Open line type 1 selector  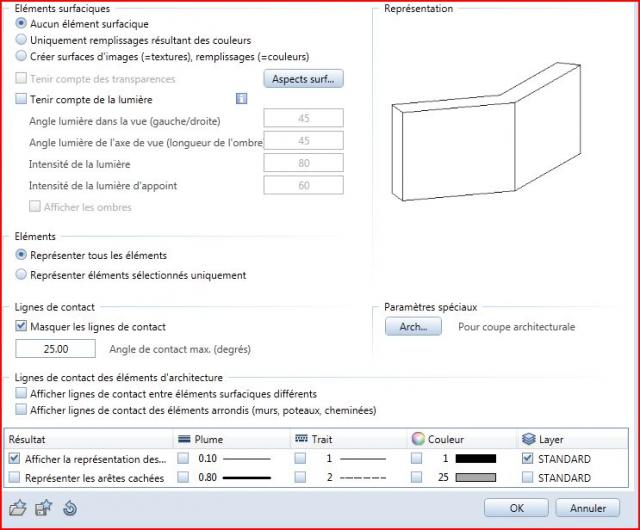click(355, 459)
